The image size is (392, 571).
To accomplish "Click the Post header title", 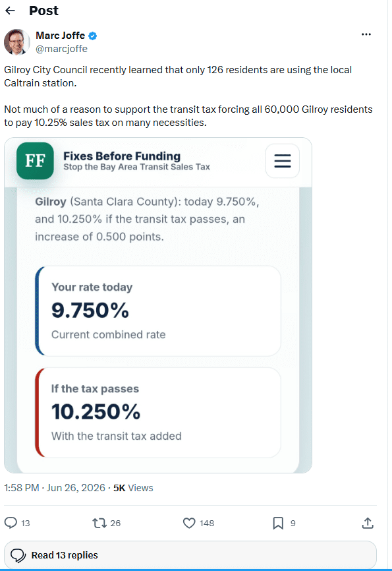I will point(43,11).
